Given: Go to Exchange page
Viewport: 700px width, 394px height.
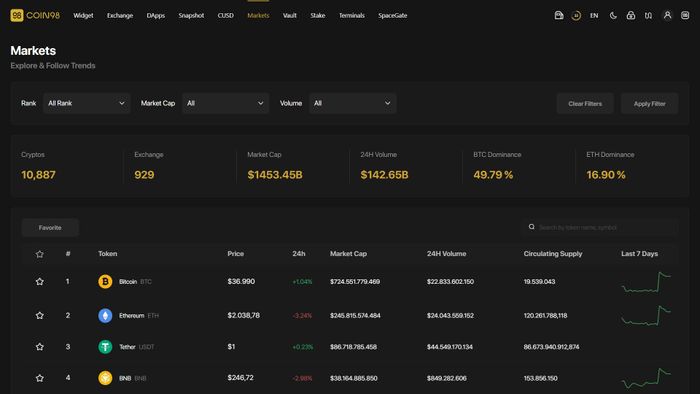Looking at the screenshot, I should [120, 16].
